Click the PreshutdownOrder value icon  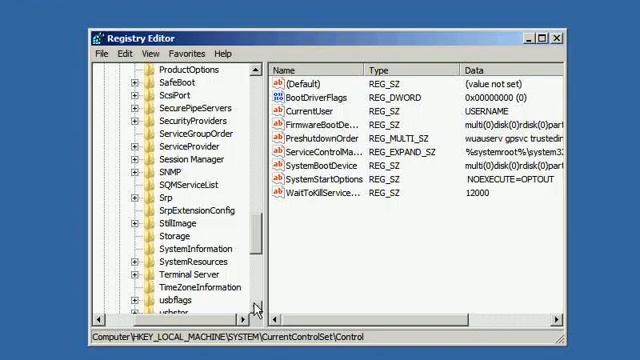pos(278,138)
